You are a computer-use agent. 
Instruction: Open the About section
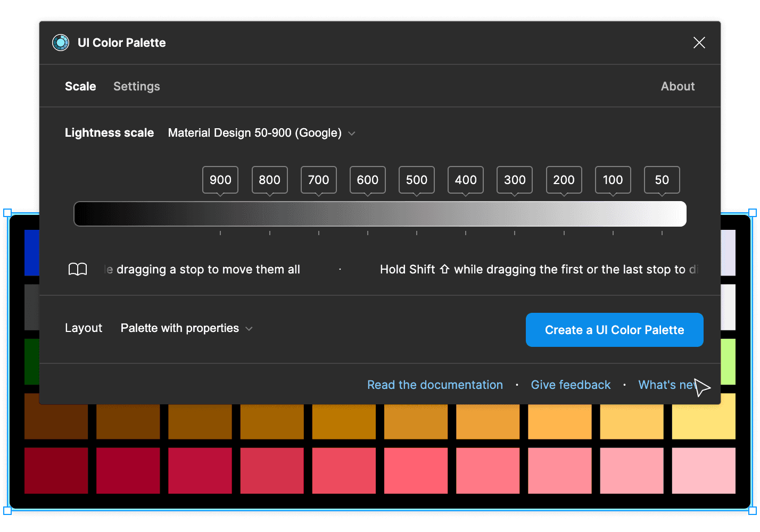pyautogui.click(x=678, y=86)
